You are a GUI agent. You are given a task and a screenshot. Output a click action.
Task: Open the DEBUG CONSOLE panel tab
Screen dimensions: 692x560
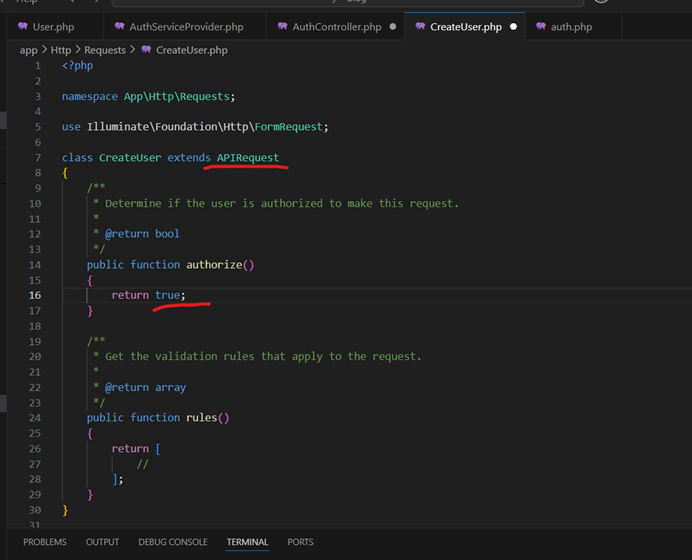[173, 542]
